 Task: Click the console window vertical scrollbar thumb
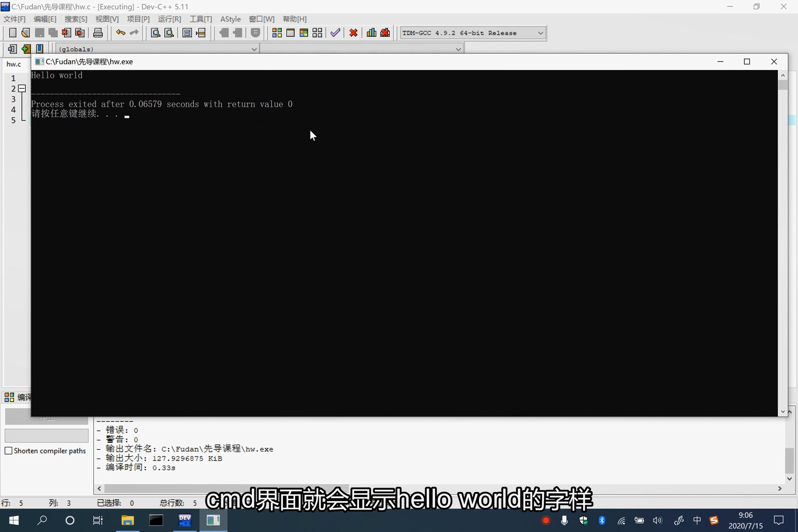(783, 85)
